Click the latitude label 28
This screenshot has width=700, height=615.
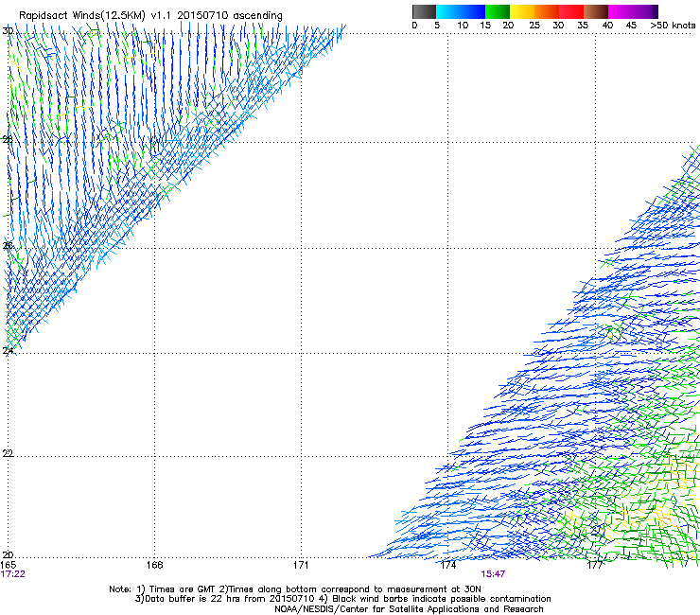[x=8, y=140]
